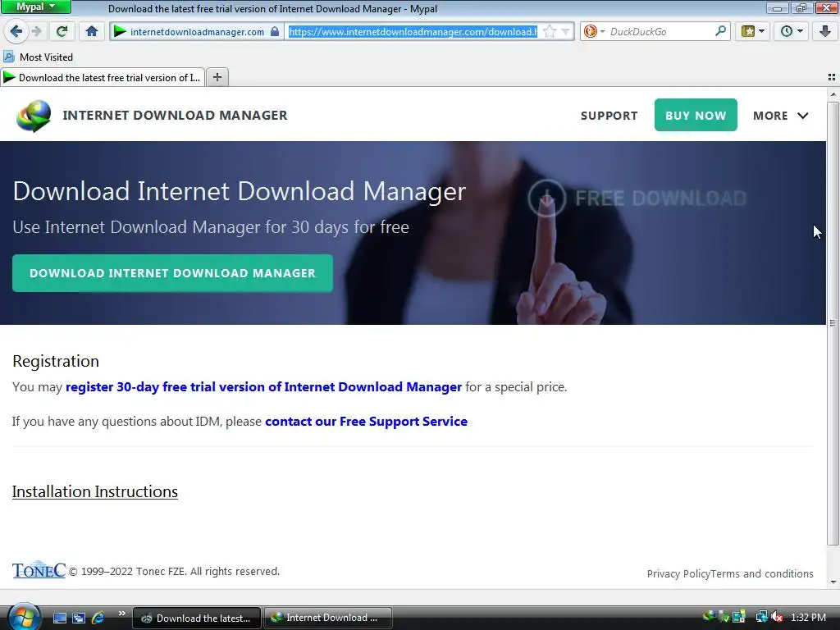Open contact our Free Support Service link
This screenshot has width=840, height=630.
(x=366, y=422)
